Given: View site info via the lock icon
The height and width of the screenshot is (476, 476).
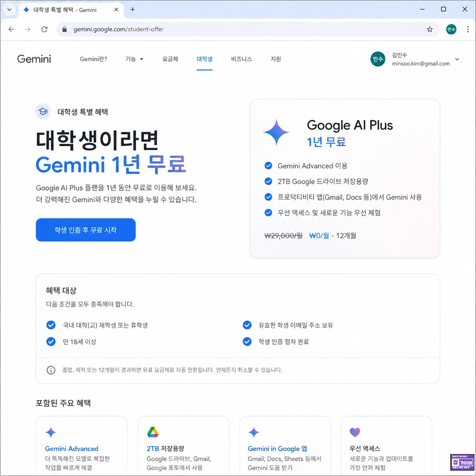Looking at the screenshot, I should click(x=65, y=29).
